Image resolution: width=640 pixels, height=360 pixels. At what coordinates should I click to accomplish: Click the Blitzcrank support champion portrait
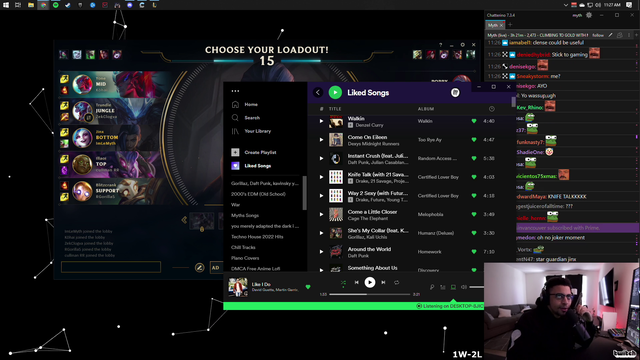82,191
